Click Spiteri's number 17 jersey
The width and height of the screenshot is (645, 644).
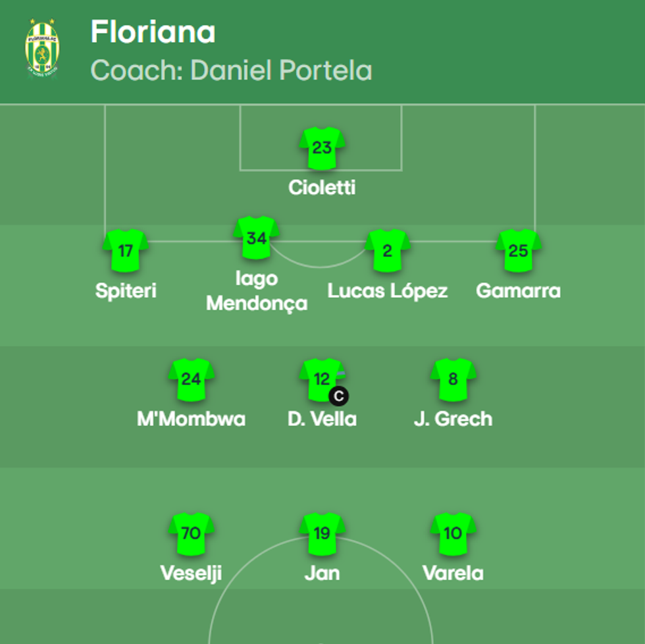coord(125,251)
